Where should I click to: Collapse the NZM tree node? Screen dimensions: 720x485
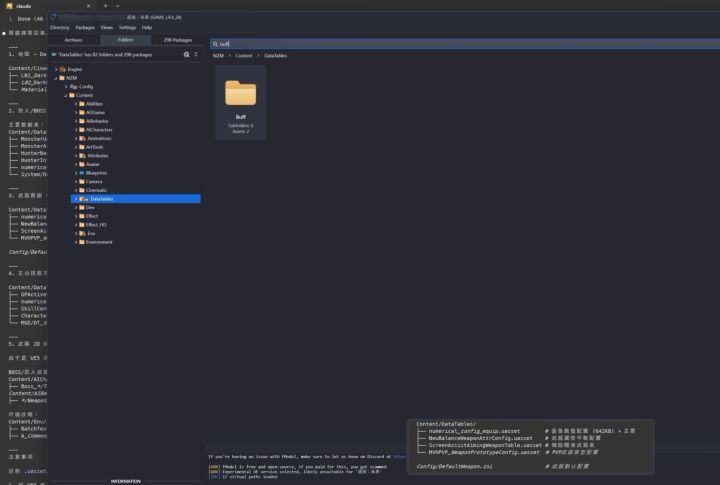coord(56,78)
